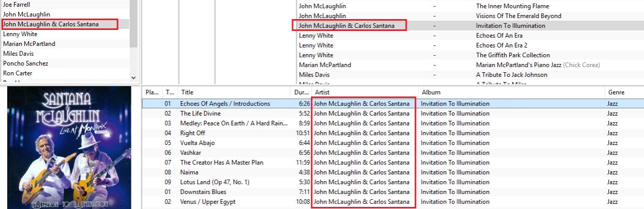The image size is (644, 209).
Task: Choose Poncho Sanchez from the artist list
Action: pyautogui.click(x=25, y=63)
